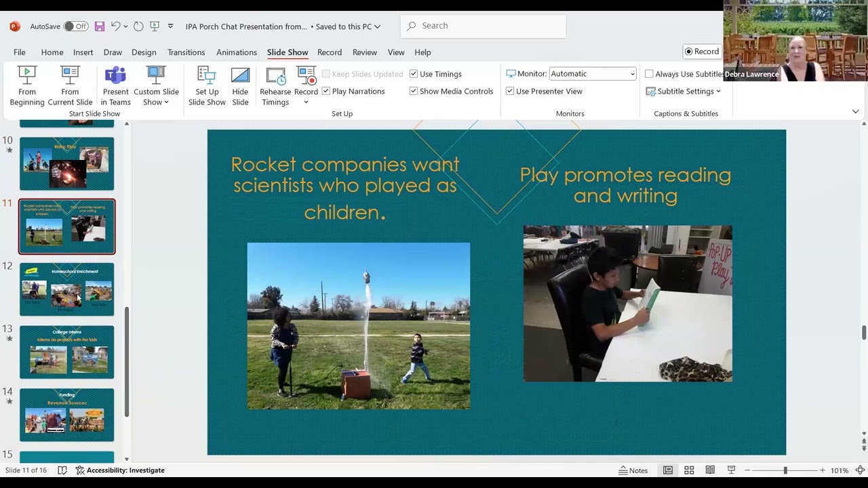Open the Animations tab
Viewport: 868px width, 488px height.
(x=237, y=52)
